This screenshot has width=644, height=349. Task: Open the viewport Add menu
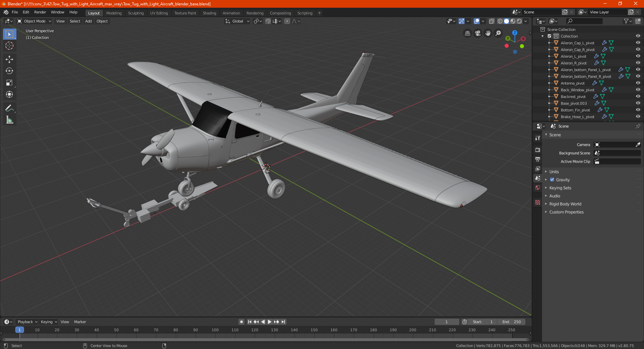click(88, 21)
